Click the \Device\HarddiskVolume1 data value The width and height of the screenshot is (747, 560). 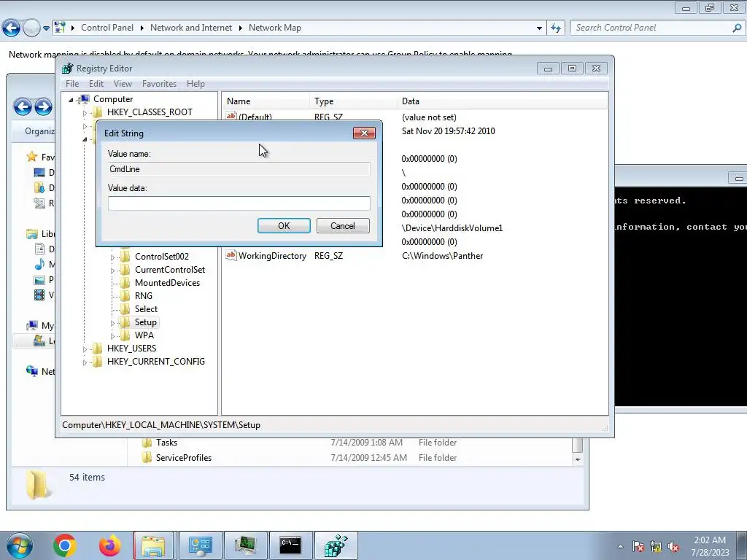click(x=452, y=228)
